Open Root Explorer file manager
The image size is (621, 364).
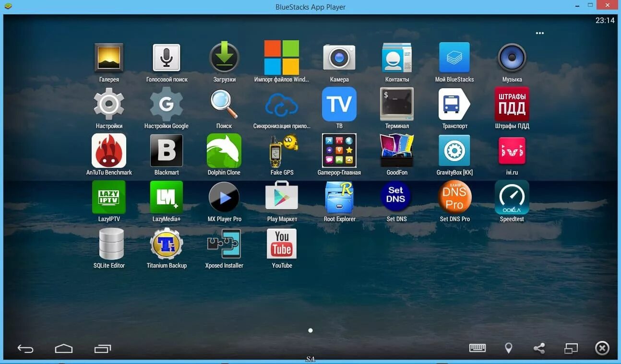coord(339,197)
